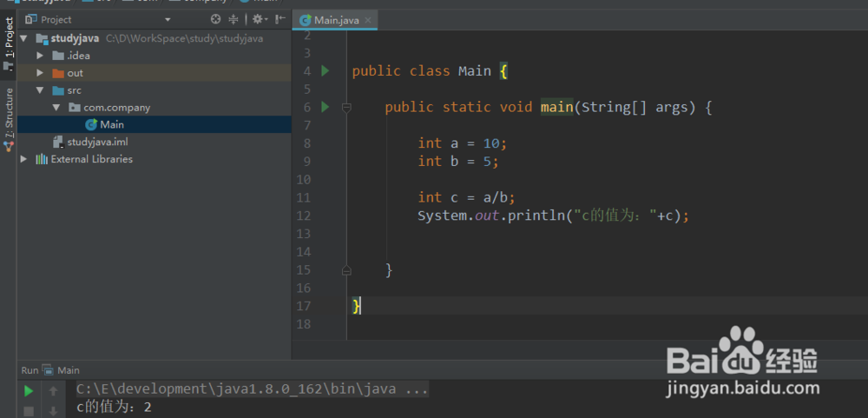This screenshot has height=418, width=868.
Task: Switch to Main.java editor tab
Action: (x=336, y=21)
